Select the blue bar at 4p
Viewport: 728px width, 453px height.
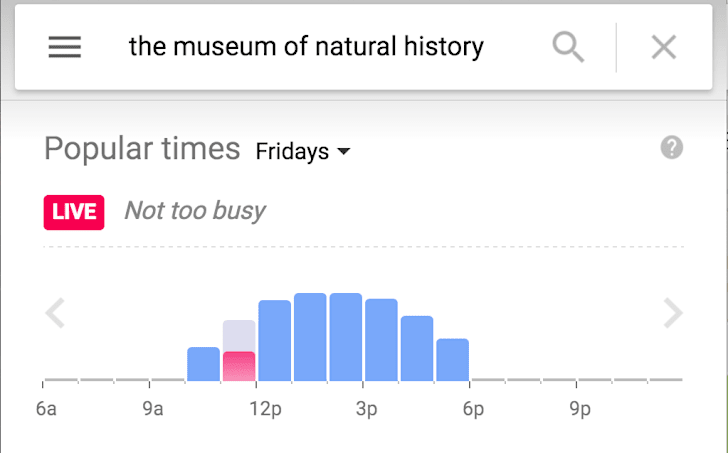click(417, 349)
